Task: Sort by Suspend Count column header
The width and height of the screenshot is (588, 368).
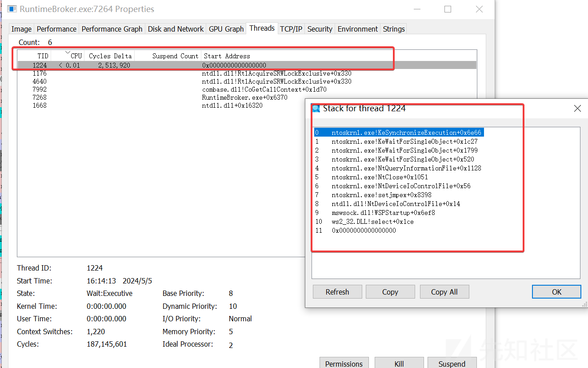Action: coord(168,56)
